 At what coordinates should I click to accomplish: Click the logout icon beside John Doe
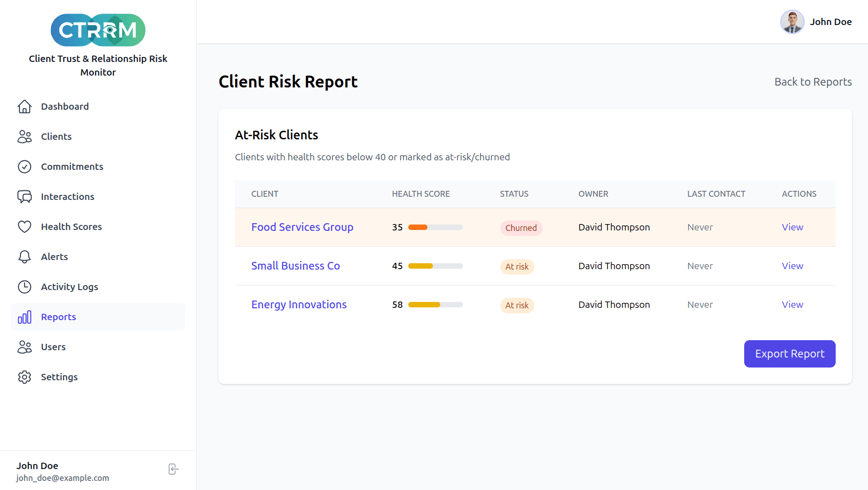tap(173, 469)
